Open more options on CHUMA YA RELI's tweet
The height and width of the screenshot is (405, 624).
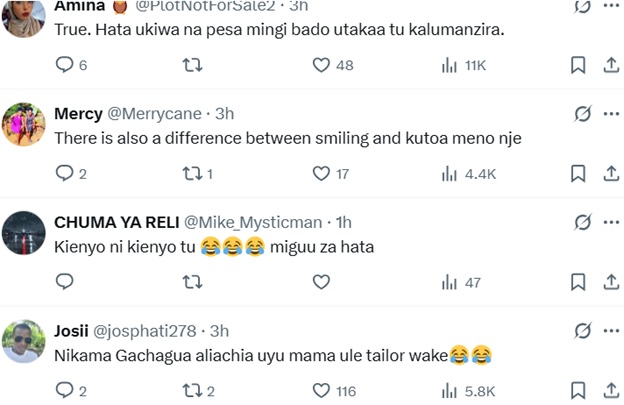tap(611, 222)
